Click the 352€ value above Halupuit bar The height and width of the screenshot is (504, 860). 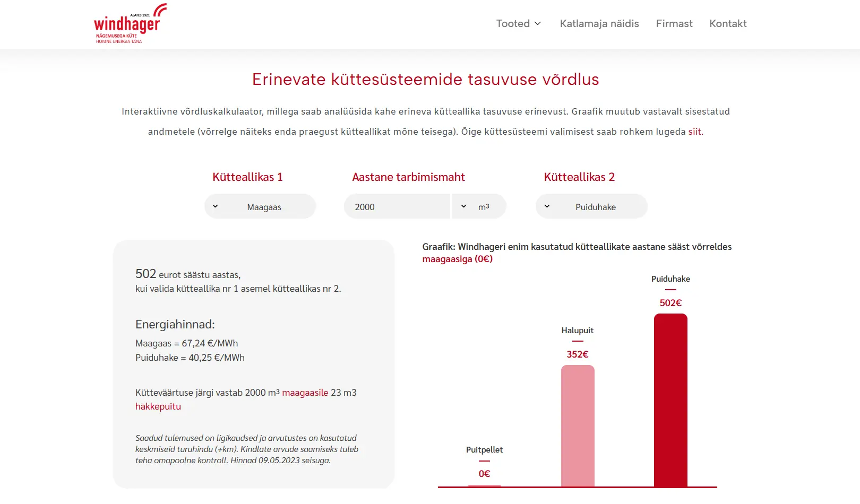[x=578, y=354]
